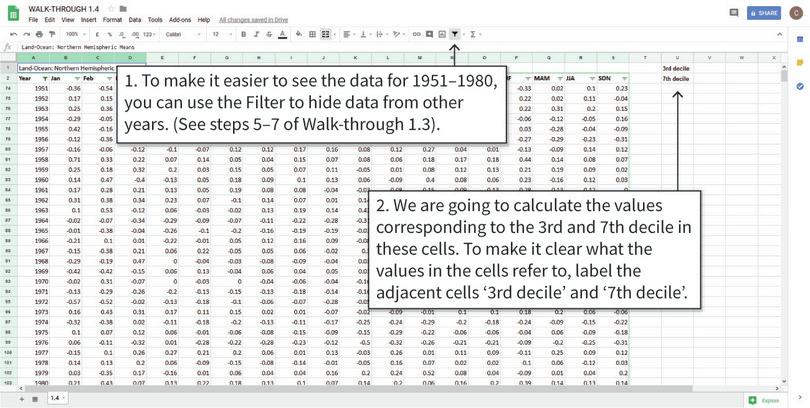Open text wrapping dropdown
Screen dimensions: 810x408
[381, 34]
